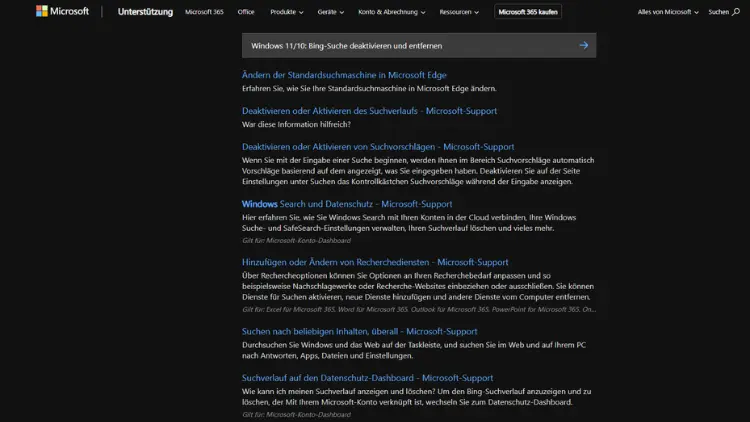Screen dimensions: 750x422
Task: Expand the Geräte dropdown
Action: tap(331, 12)
